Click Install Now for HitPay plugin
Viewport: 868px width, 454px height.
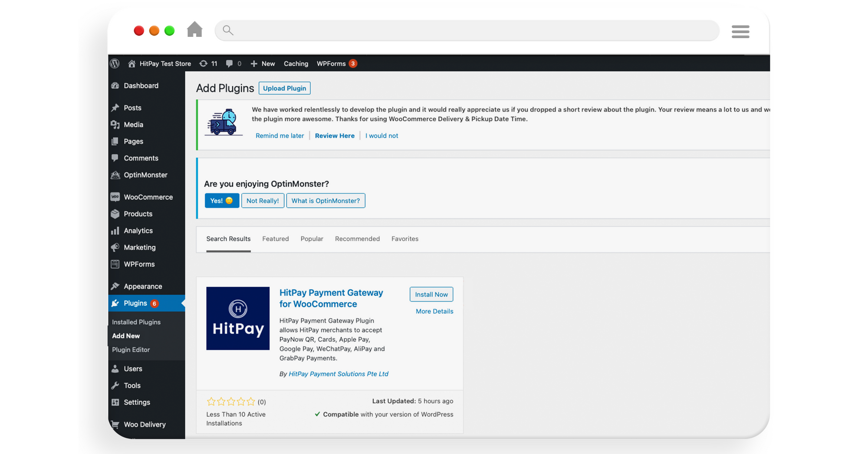tap(431, 294)
